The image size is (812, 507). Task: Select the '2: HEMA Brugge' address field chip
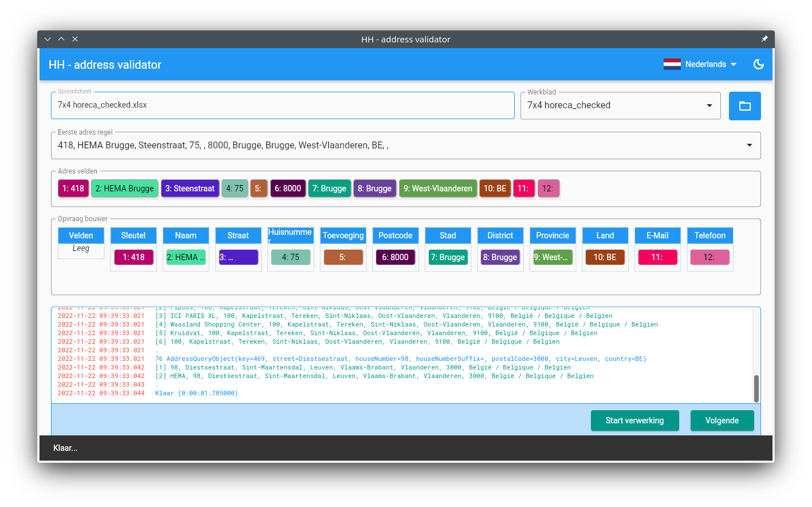(124, 188)
